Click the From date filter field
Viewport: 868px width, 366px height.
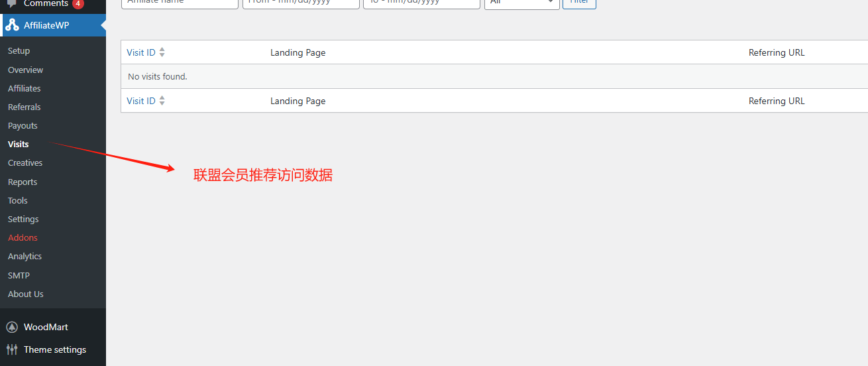(x=301, y=3)
